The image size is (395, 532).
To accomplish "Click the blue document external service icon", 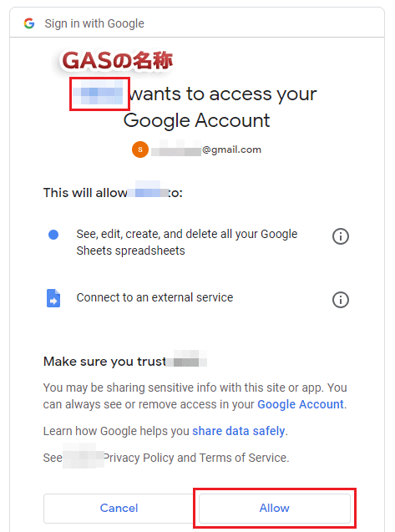I will pyautogui.click(x=53, y=298).
